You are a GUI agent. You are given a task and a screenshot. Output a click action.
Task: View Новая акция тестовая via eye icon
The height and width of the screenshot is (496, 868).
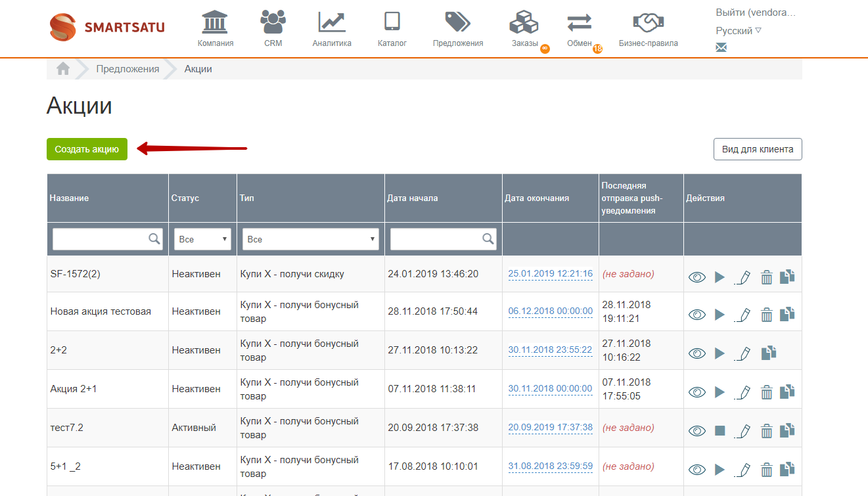click(697, 315)
